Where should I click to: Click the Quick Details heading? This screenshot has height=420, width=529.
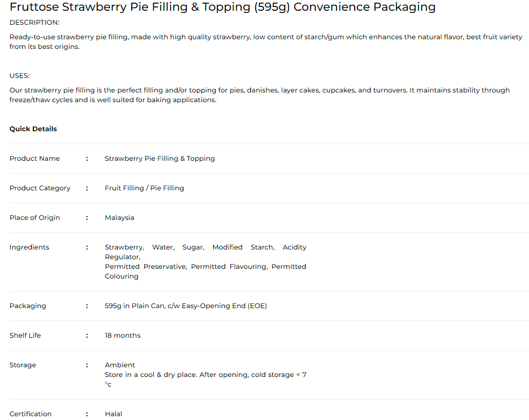point(33,129)
